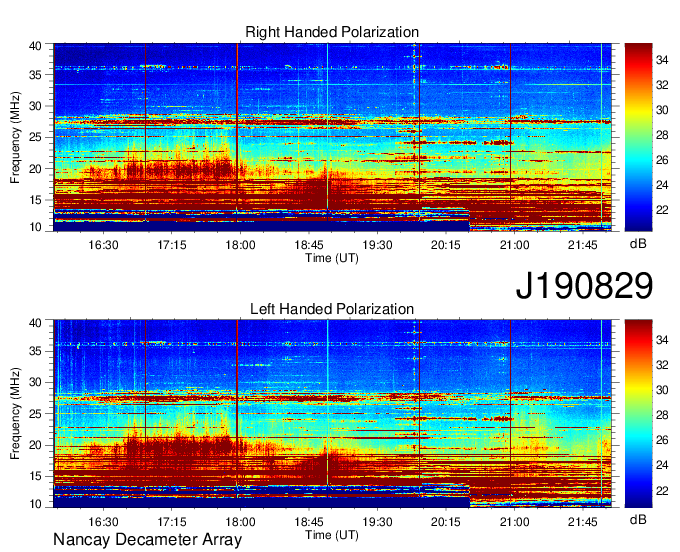
Task: Click the Left Handed Polarization color bar
Action: pyautogui.click(x=638, y=414)
